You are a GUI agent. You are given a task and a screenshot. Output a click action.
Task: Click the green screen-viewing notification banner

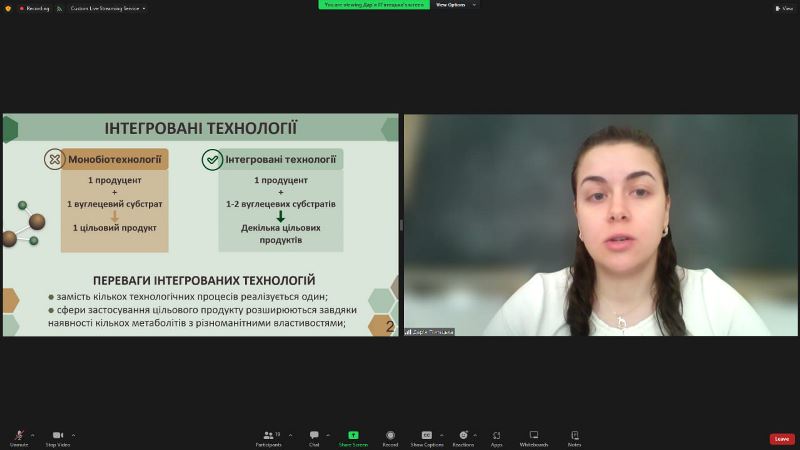[374, 5]
